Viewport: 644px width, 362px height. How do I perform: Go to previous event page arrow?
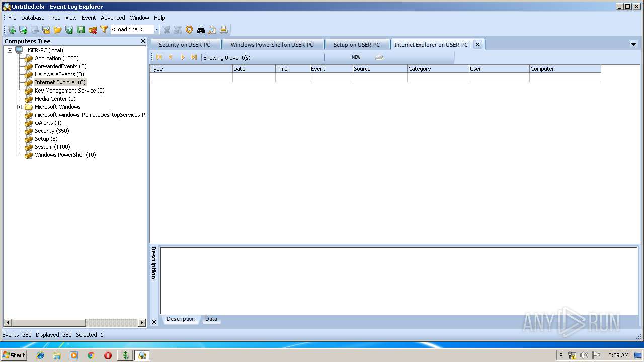(171, 57)
